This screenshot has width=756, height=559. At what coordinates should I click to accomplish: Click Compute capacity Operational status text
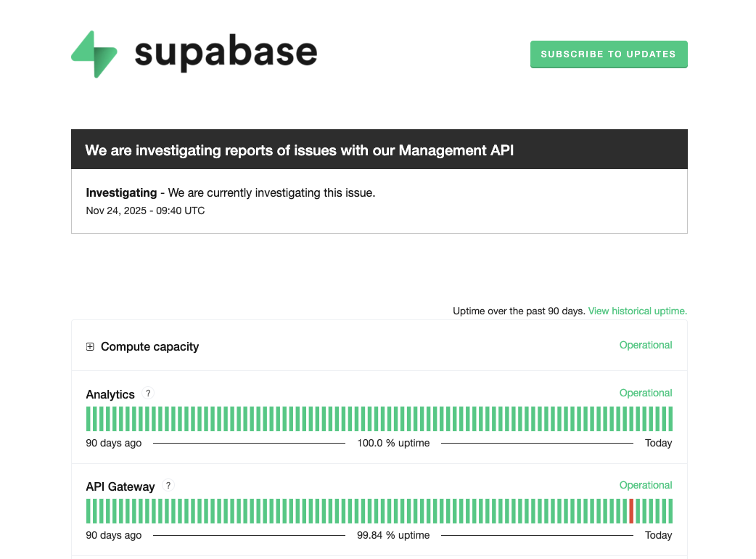coord(646,346)
